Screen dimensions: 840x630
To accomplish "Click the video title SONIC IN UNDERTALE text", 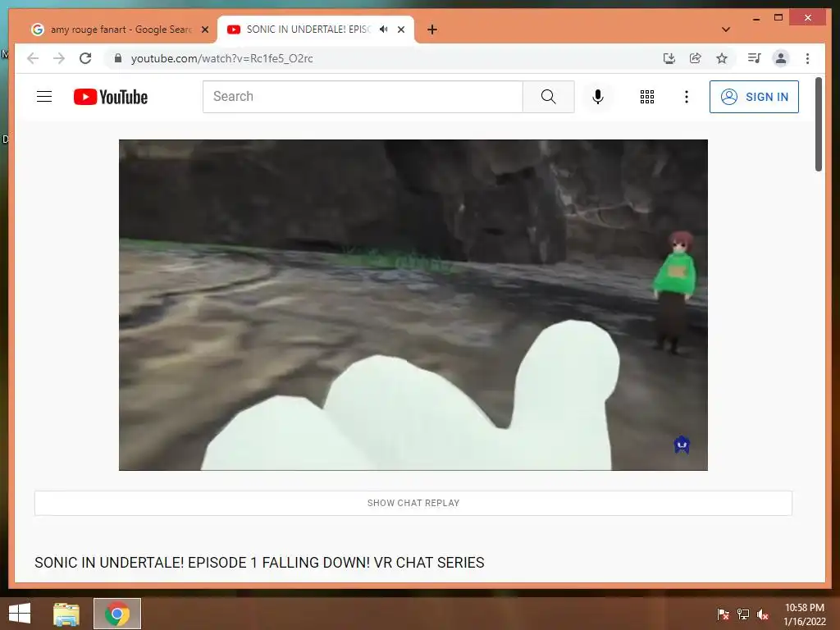I will click(x=259, y=563).
